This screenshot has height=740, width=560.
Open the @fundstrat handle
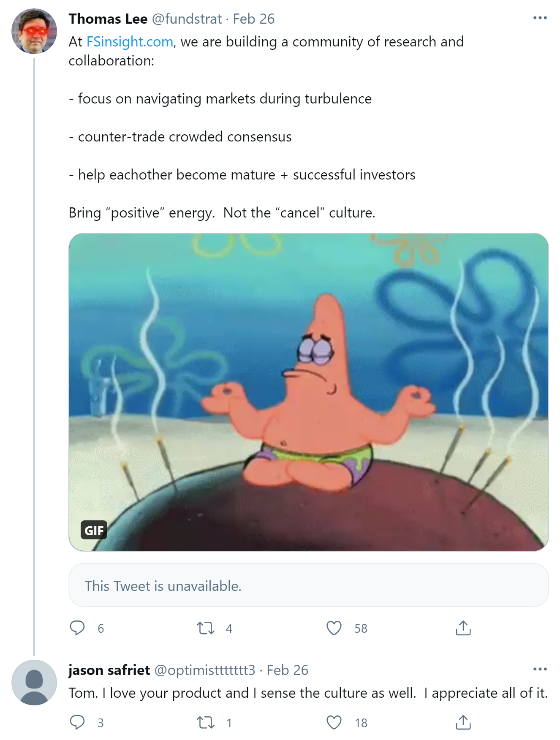pos(187,19)
